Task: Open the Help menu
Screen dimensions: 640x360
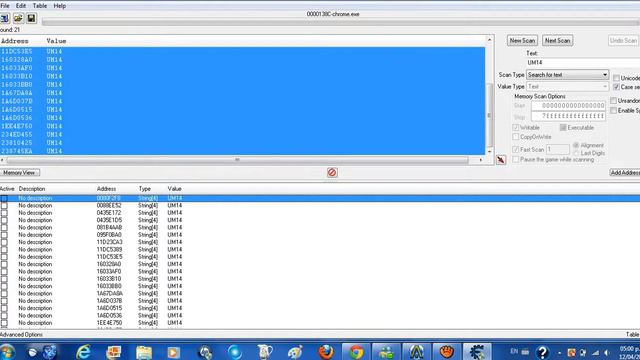Action: click(x=60, y=6)
